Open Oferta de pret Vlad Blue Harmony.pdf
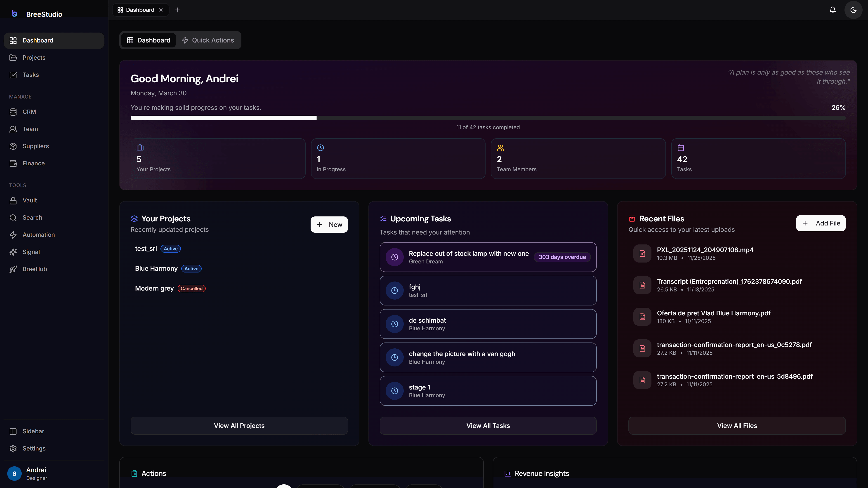 737,317
